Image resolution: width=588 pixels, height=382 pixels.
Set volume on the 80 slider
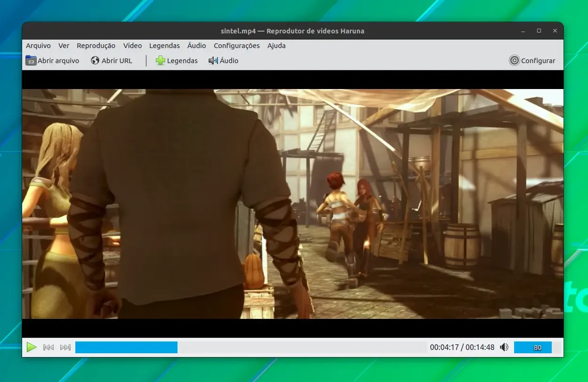point(537,348)
